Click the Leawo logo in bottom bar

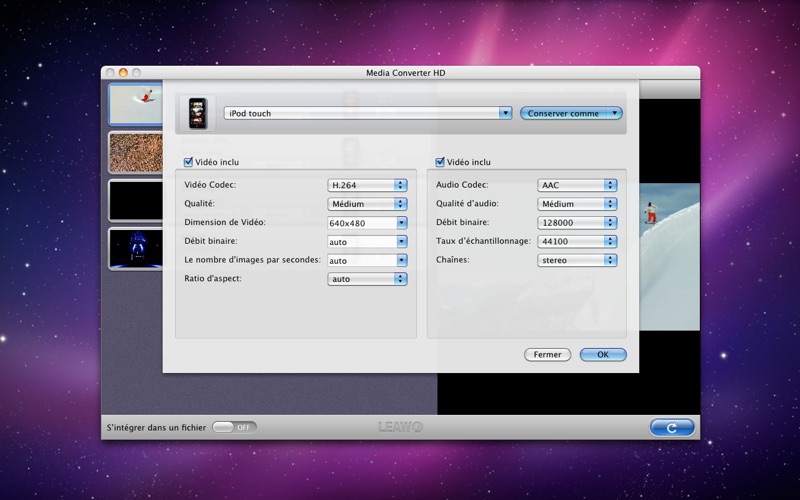point(401,427)
